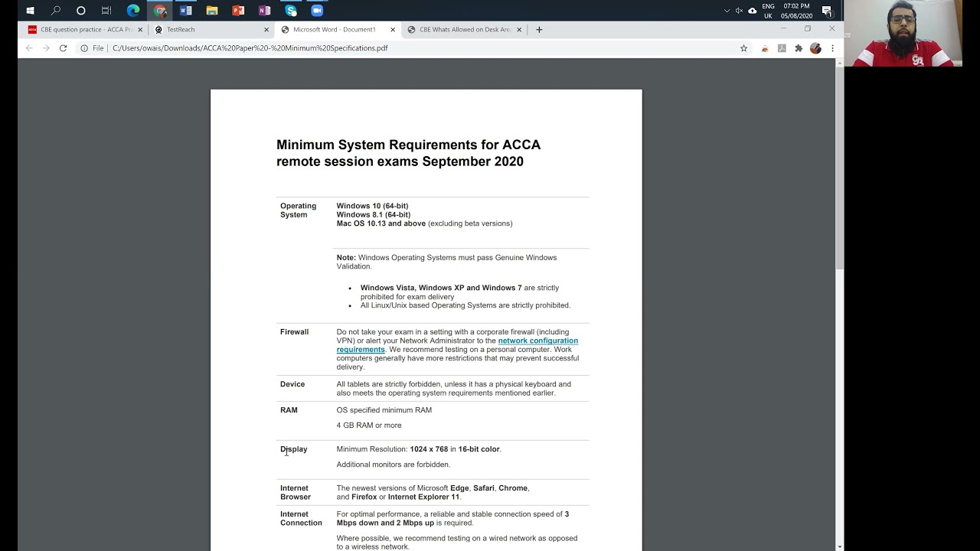The width and height of the screenshot is (980, 551).
Task: Open a new browser tab
Action: [539, 30]
